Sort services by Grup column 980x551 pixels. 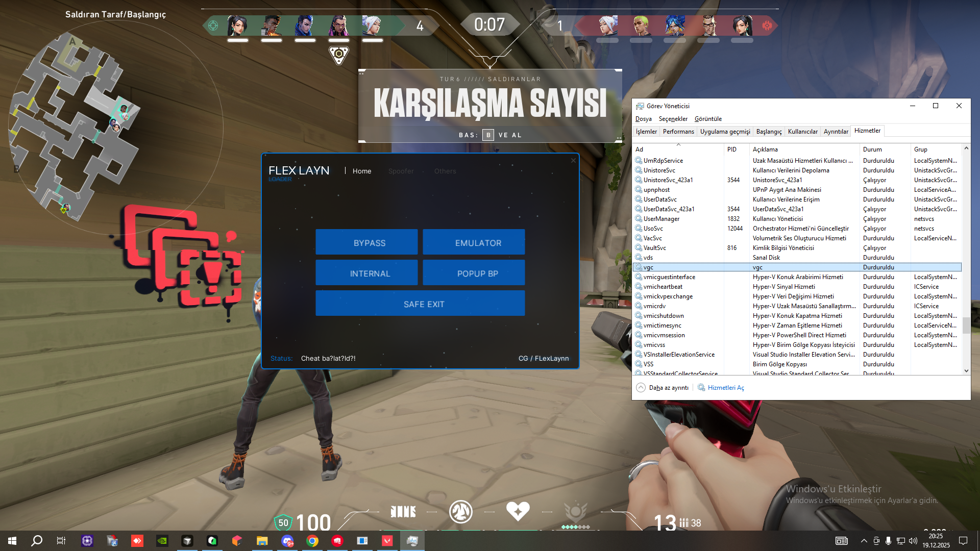pos(936,149)
